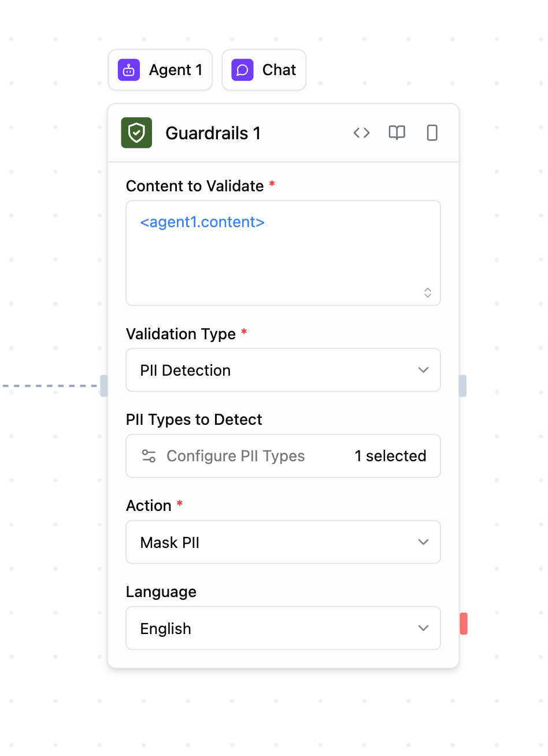Click the '1 selected' PII count text
The width and height of the screenshot is (548, 756).
coord(390,456)
